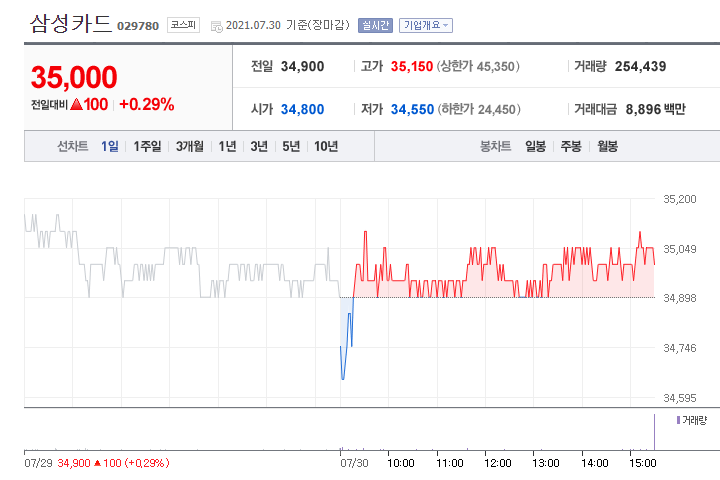The image size is (720, 480).
Task: Click the 2021.07.30 기준(장마감) date text
Action: [x=287, y=25]
